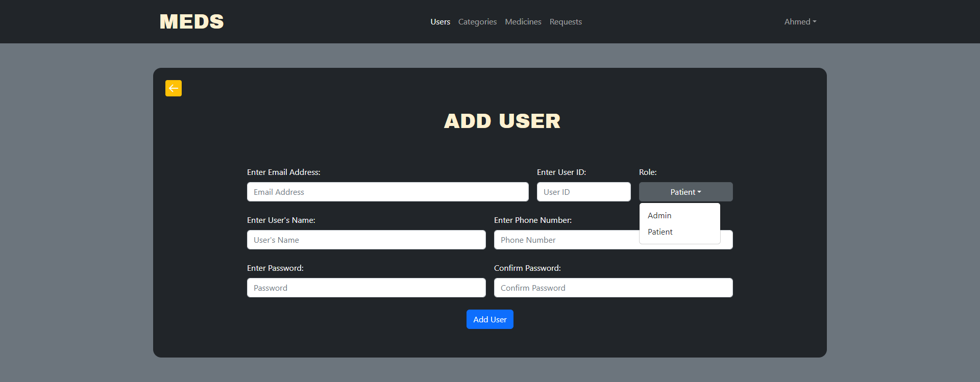
Task: Click the "Enter User ID:" label
Action: click(561, 172)
